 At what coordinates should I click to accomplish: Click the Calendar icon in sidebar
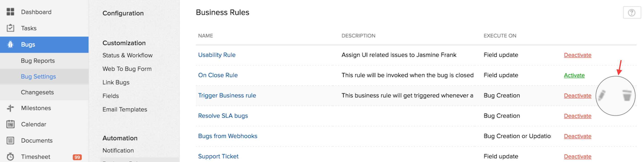tap(10, 124)
